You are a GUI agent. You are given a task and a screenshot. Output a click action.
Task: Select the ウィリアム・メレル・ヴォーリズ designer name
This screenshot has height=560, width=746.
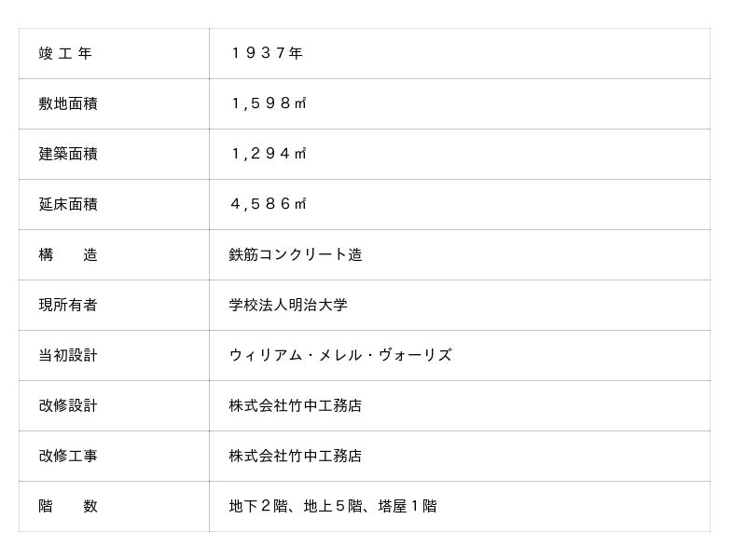(340, 355)
